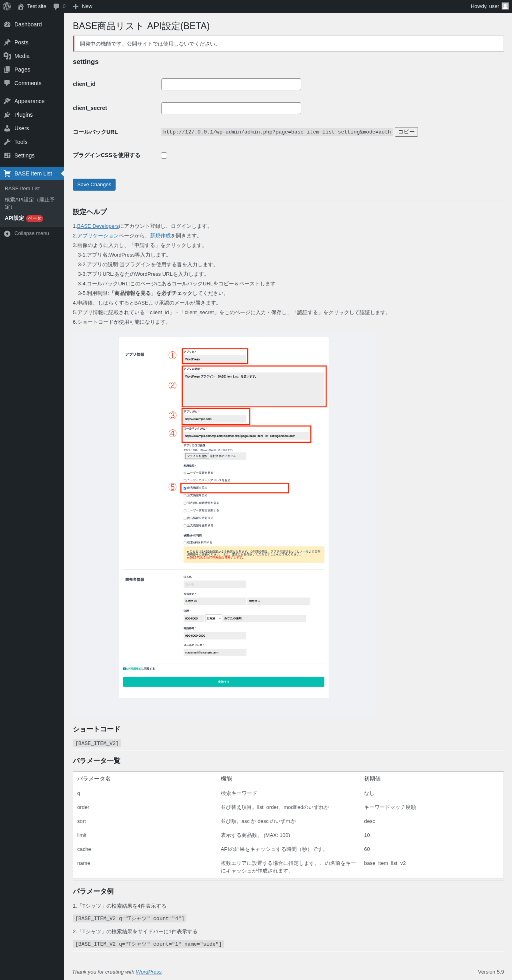The height and width of the screenshot is (980, 512).
Task: Click the Plugins plug icon
Action: tap(7, 115)
